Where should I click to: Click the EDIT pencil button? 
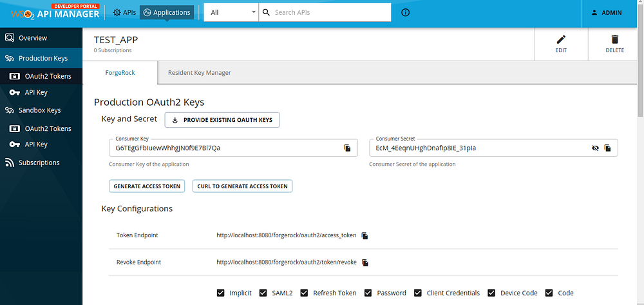(561, 44)
